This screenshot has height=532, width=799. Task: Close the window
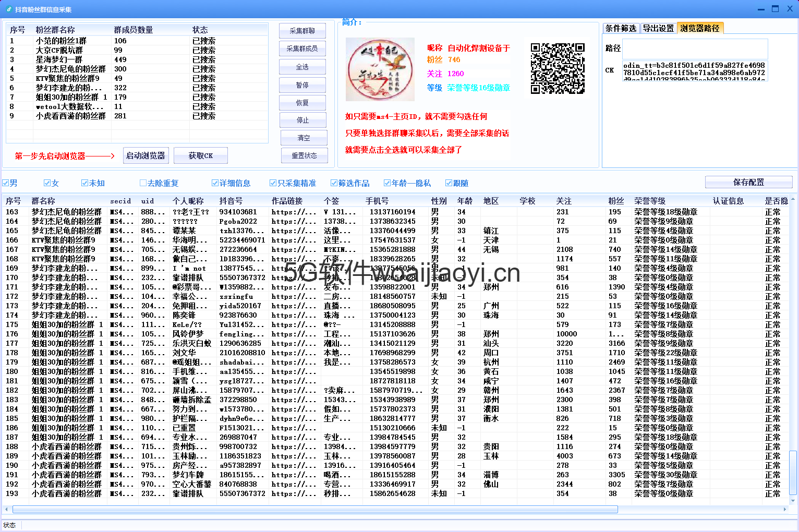(790, 9)
